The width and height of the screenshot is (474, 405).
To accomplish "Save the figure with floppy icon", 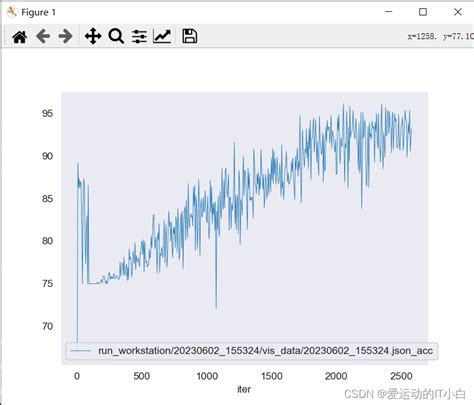I will (x=190, y=36).
